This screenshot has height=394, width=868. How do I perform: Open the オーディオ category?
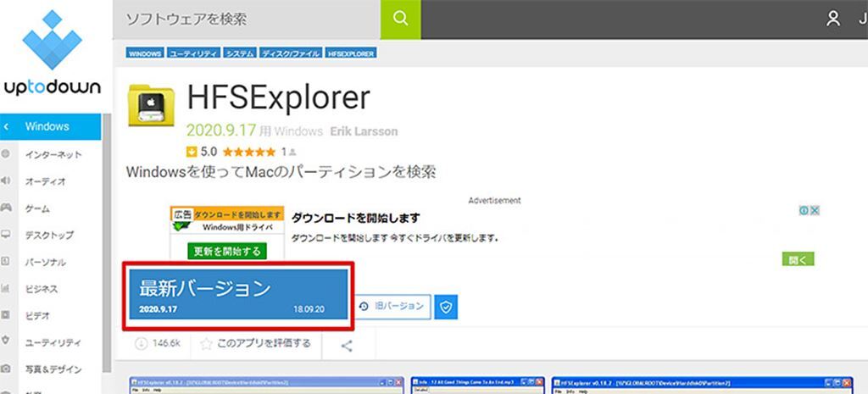pos(46,181)
